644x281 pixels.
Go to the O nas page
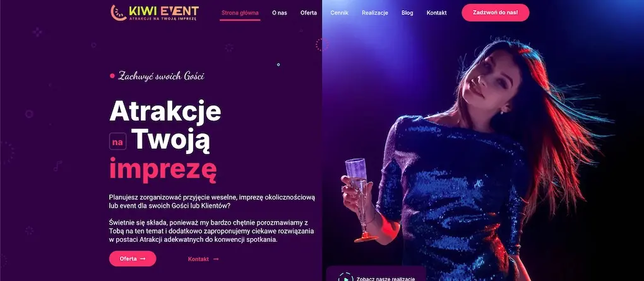[x=279, y=13]
